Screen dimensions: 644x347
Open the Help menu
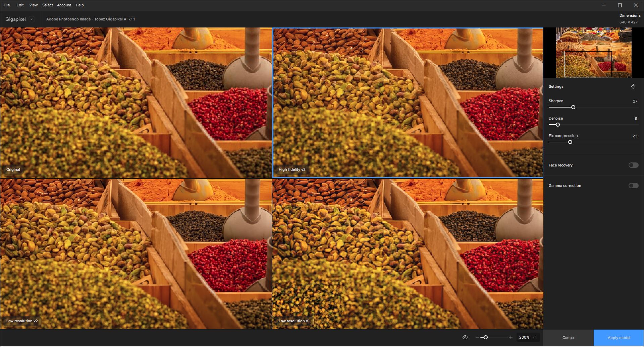(79, 5)
